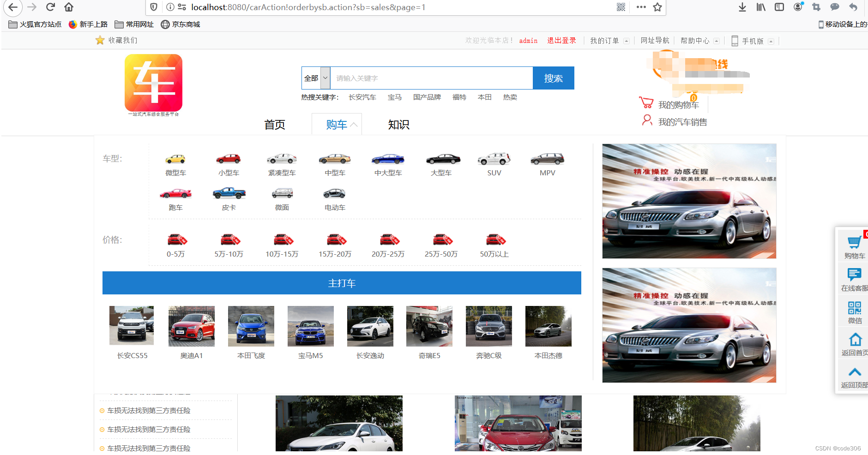Select the SUV car type icon
Screen dimensions: 868x455
[494, 159]
